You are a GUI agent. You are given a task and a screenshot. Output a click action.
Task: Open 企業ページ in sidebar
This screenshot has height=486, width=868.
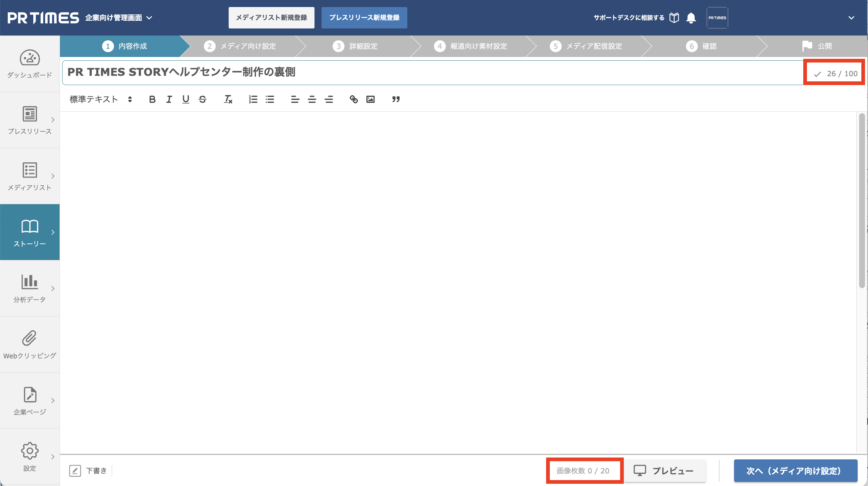(x=30, y=401)
